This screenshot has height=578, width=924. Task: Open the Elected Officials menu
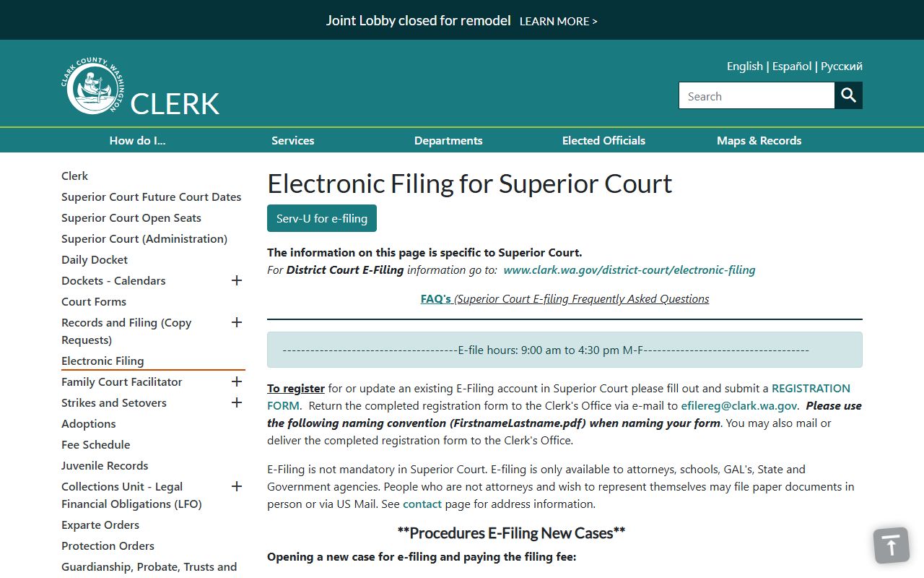pos(603,140)
